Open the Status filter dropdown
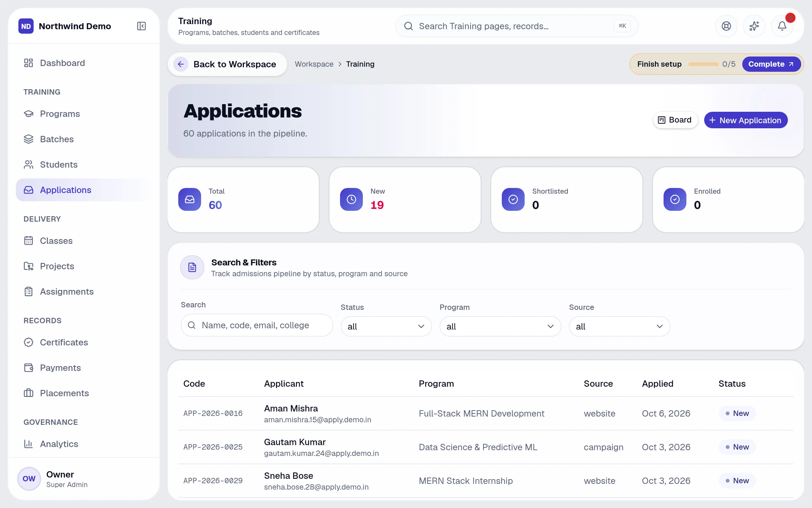The height and width of the screenshot is (508, 812). click(x=386, y=326)
